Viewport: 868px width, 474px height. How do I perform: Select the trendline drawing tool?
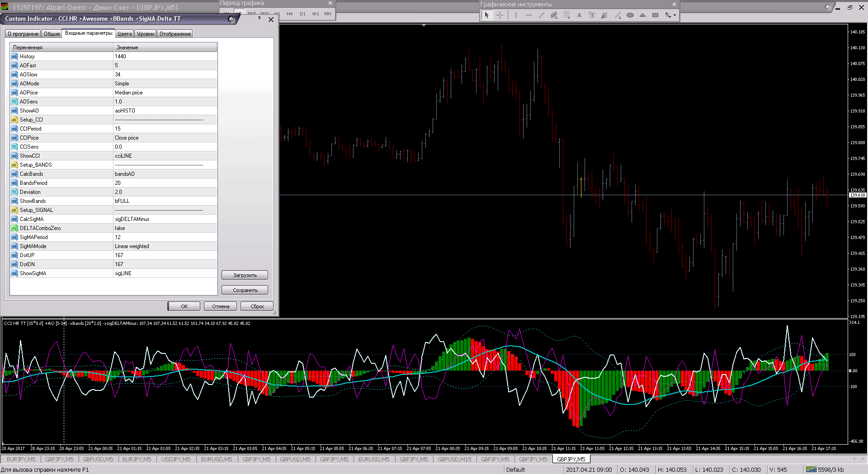pos(541,15)
